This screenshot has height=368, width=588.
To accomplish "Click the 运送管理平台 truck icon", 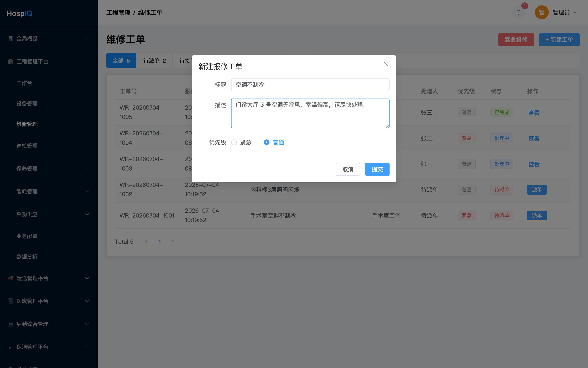I will (x=11, y=278).
